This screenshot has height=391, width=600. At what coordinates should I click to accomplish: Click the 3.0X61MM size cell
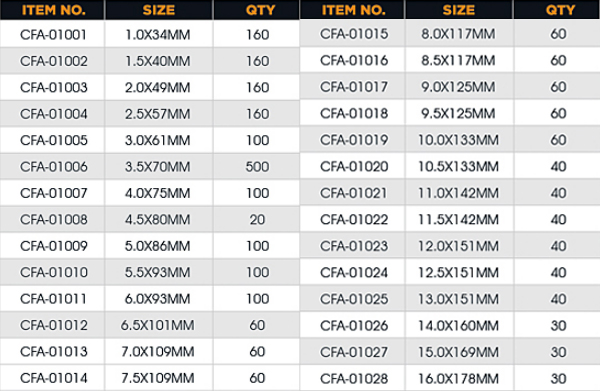click(158, 140)
